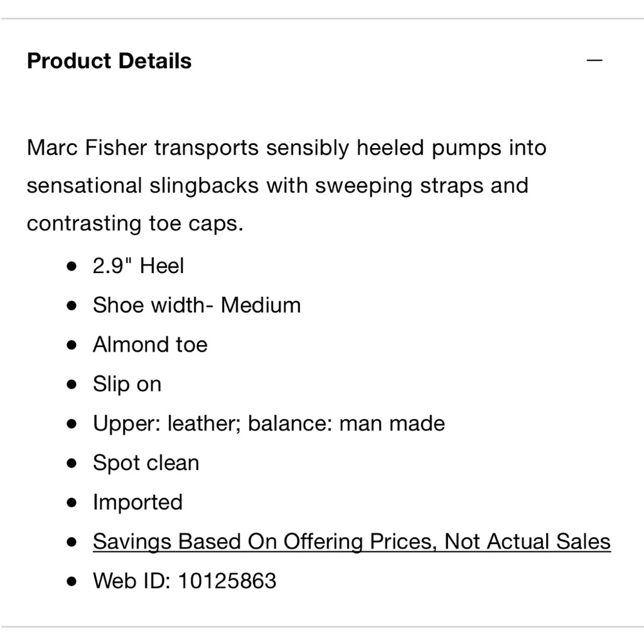Image resolution: width=644 pixels, height=644 pixels.
Task: Click the bullet before Almond toe
Action: pyautogui.click(x=71, y=345)
